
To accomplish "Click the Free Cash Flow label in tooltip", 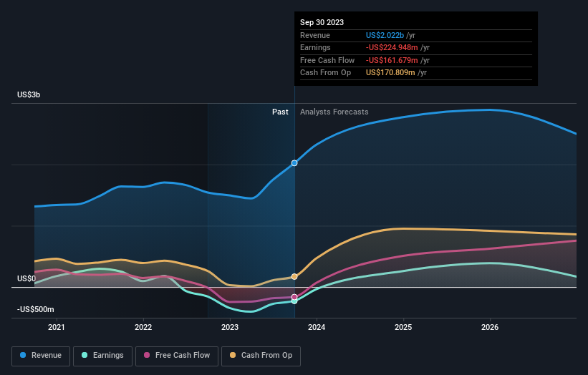I will pos(327,60).
